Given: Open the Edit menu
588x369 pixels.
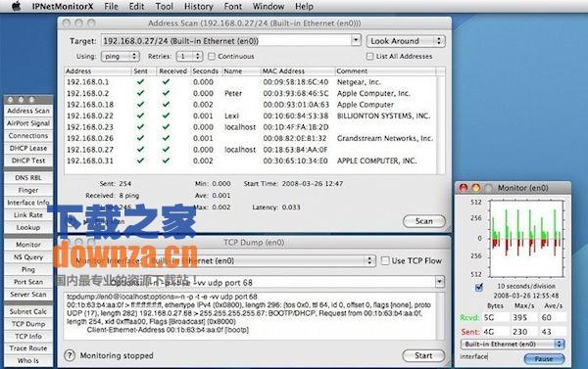Looking at the screenshot, I should coord(136,7).
